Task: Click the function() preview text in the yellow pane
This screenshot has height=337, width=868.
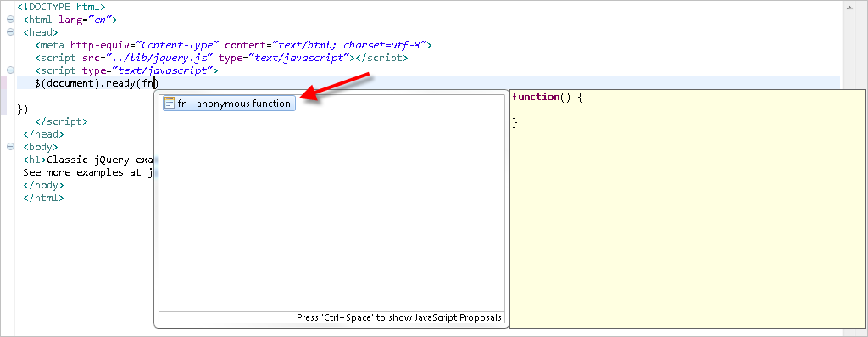Action: (548, 97)
